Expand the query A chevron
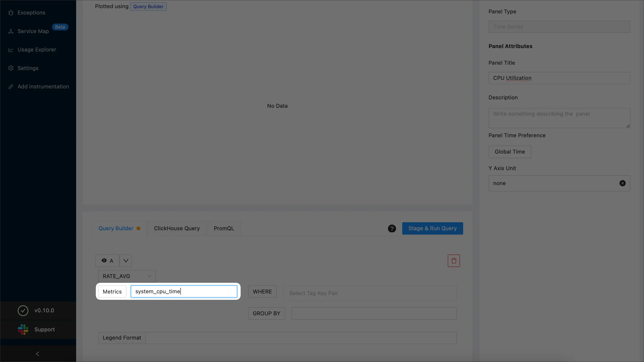The height and width of the screenshot is (362, 644). (126, 261)
